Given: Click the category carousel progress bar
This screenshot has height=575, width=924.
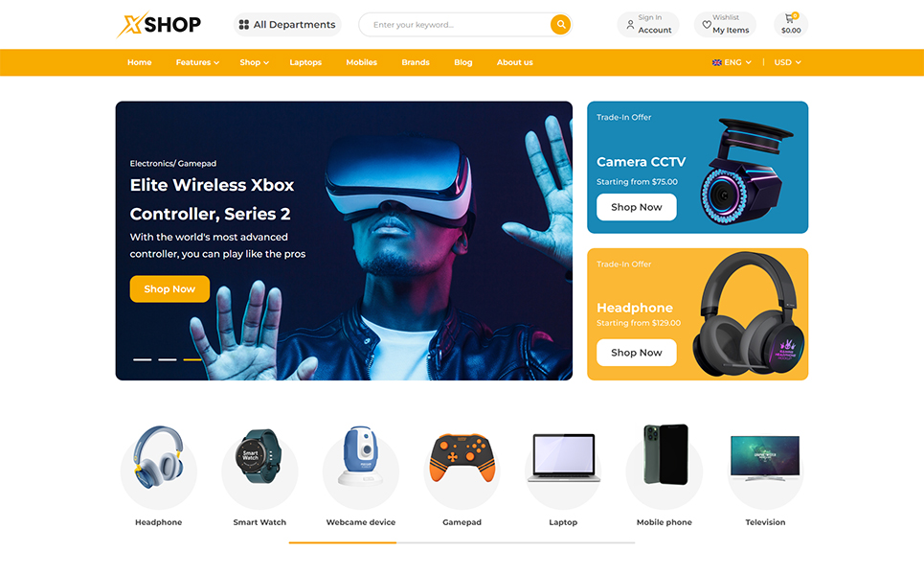Looking at the screenshot, I should pos(462,542).
